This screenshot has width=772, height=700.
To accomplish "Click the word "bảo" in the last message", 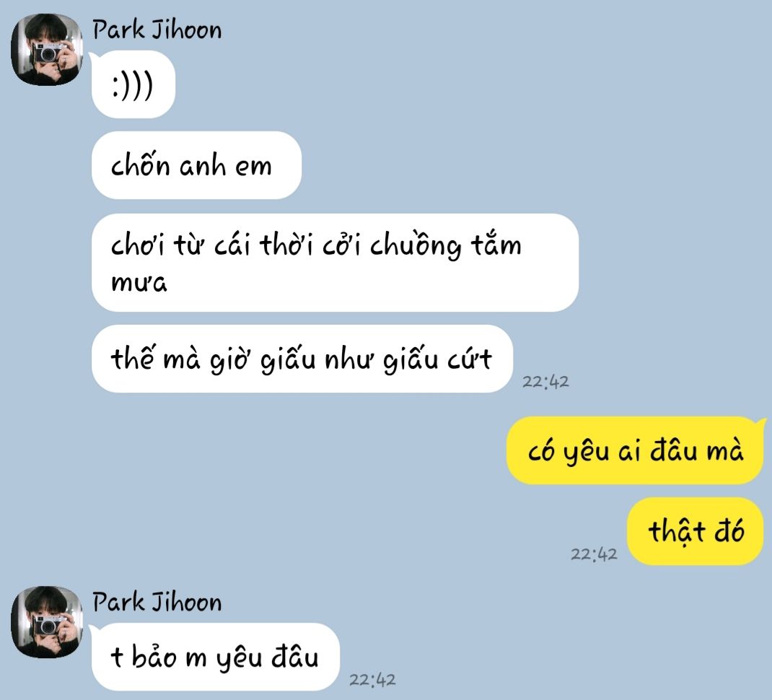I will 154,656.
